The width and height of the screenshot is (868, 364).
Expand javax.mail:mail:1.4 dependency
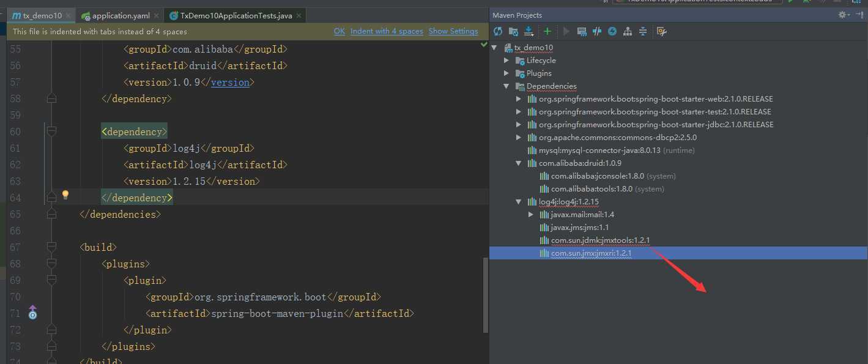tap(531, 215)
